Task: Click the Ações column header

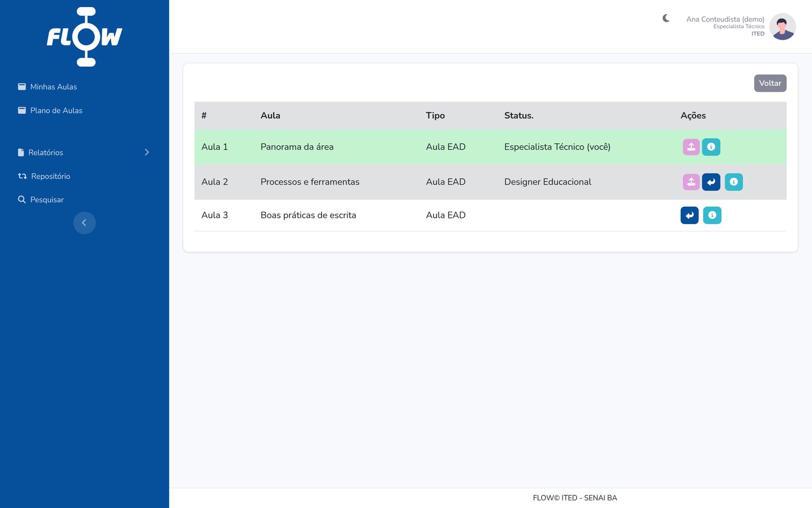Action: [693, 115]
